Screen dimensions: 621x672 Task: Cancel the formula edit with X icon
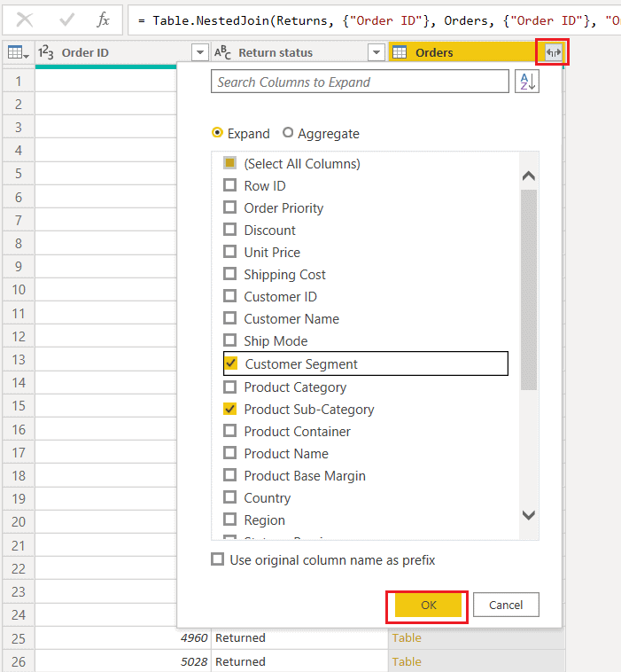point(25,20)
